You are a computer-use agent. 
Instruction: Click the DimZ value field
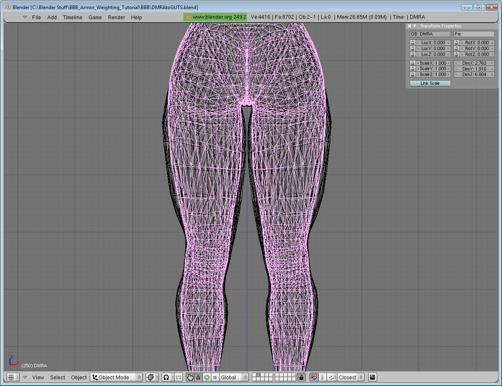474,74
